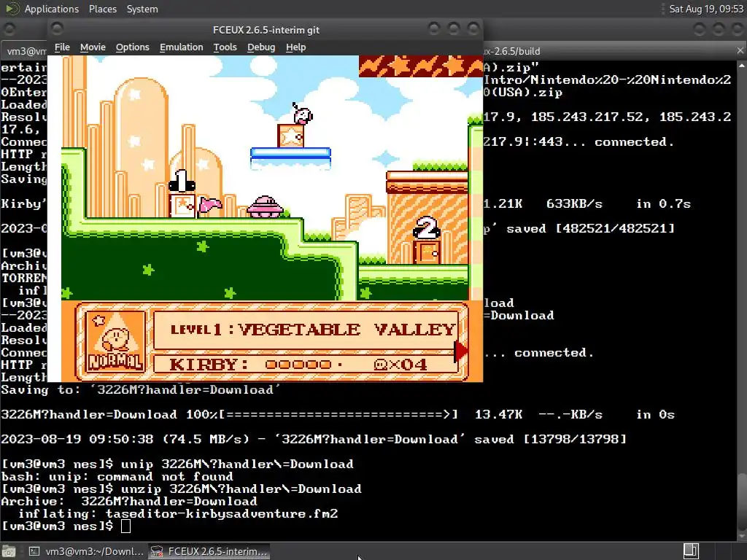Screen dimensions: 747x560
Task: Open the File menu in FCEUX
Action: [62, 47]
